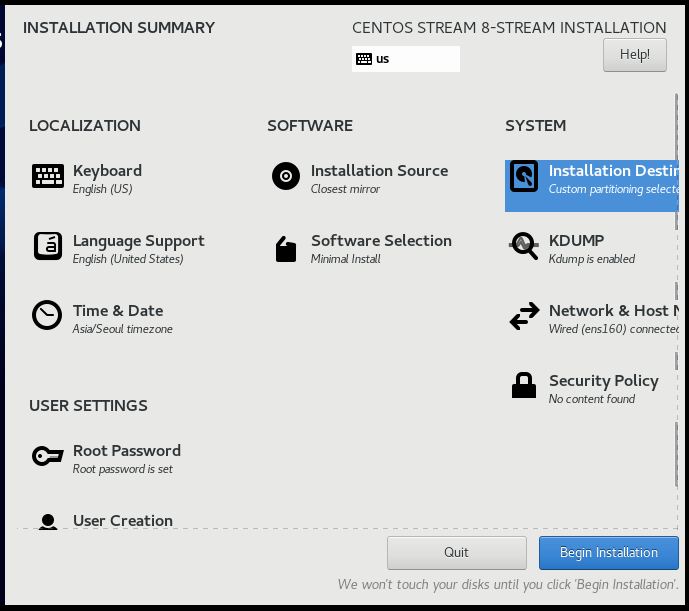Image resolution: width=689 pixels, height=611 pixels.
Task: Click 'No content found' status text
Action: 591,399
